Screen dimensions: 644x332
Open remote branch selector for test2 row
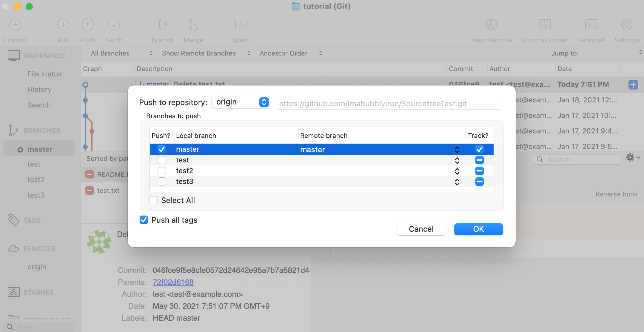(457, 171)
